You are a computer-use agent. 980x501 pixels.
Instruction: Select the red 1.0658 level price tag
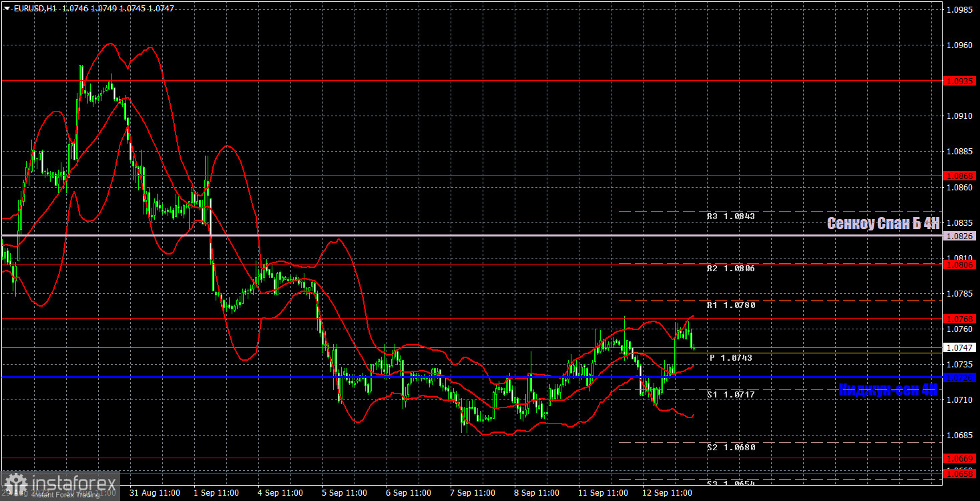(961, 474)
